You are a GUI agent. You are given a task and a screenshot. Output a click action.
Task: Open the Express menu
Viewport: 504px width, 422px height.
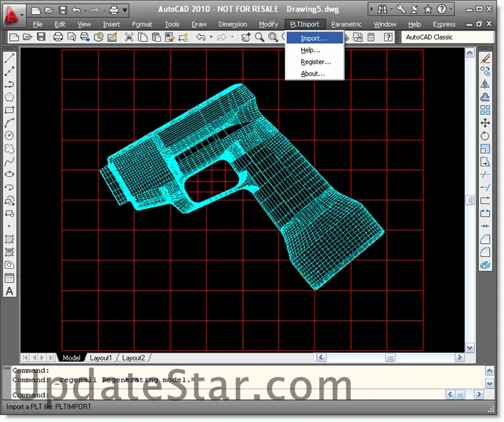coord(444,24)
